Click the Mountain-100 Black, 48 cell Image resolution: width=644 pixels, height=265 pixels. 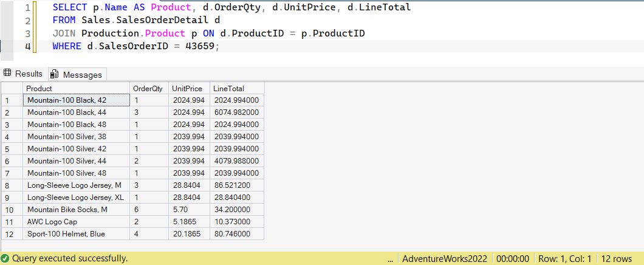click(x=77, y=125)
